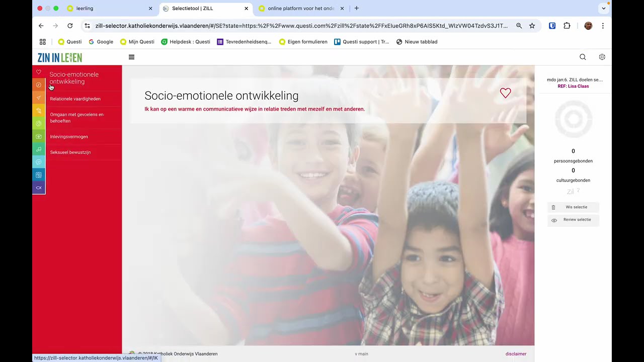Screen dimensions: 644x362
Task: Go back with the browser back arrow
Action: [x=41, y=26]
